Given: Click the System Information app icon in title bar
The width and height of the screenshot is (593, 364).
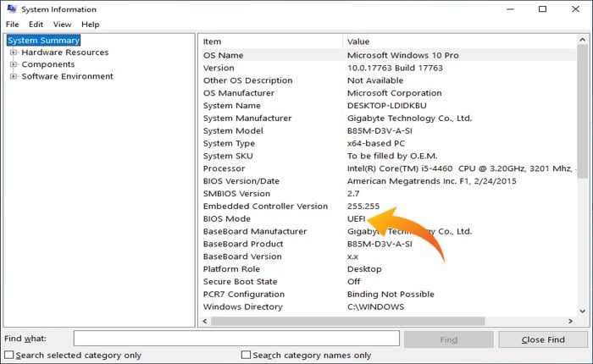Looking at the screenshot, I should pos(9,9).
